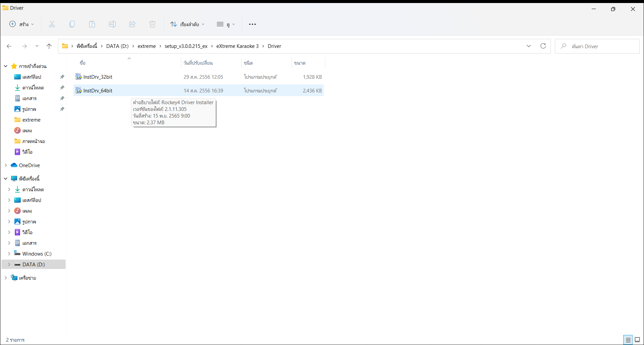Select the InstDrv_32bit file name
This screenshot has width=644, height=345.
click(98, 77)
